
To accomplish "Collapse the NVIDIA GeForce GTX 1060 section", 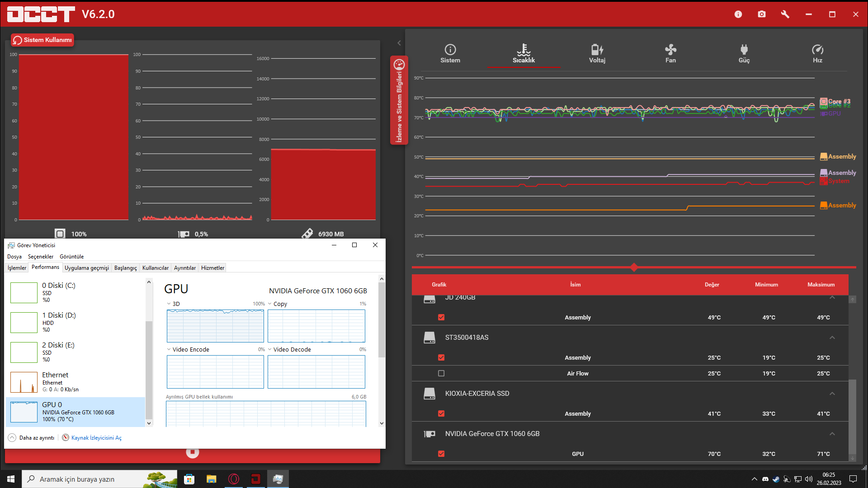I will pyautogui.click(x=832, y=434).
